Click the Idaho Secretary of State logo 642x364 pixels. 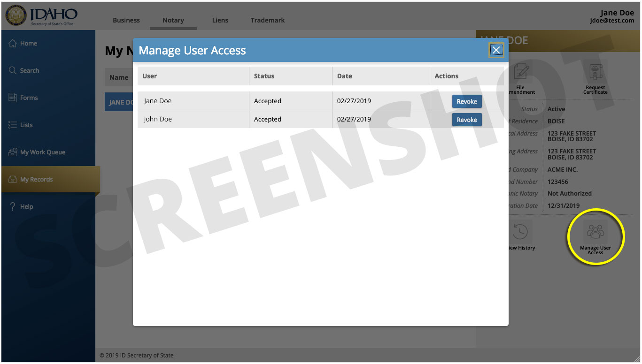(41, 16)
